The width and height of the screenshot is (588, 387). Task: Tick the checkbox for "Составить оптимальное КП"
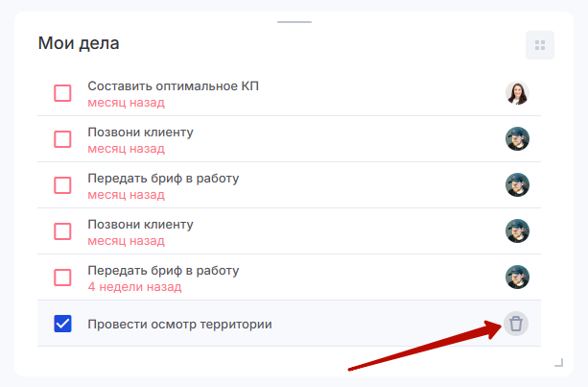click(x=62, y=93)
